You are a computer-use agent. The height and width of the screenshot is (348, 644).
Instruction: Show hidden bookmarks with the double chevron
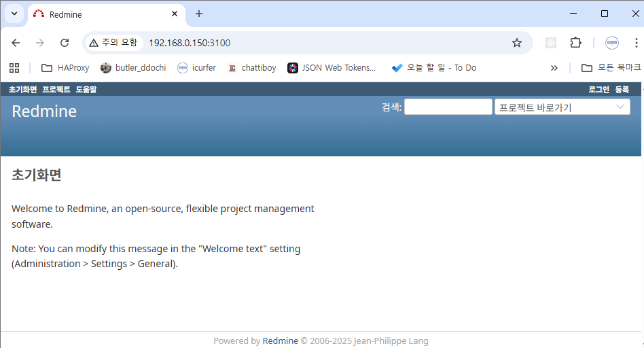(x=554, y=68)
